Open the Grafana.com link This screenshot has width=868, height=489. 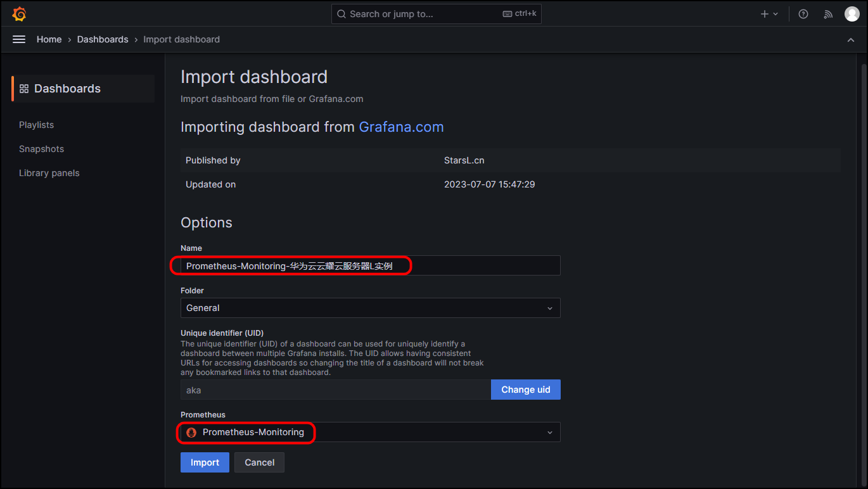pos(401,127)
